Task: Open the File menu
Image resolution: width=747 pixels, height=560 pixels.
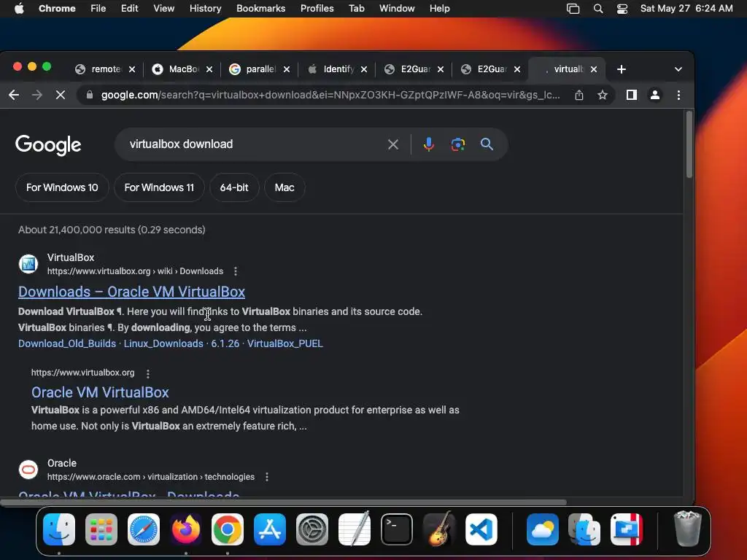Action: (x=98, y=9)
